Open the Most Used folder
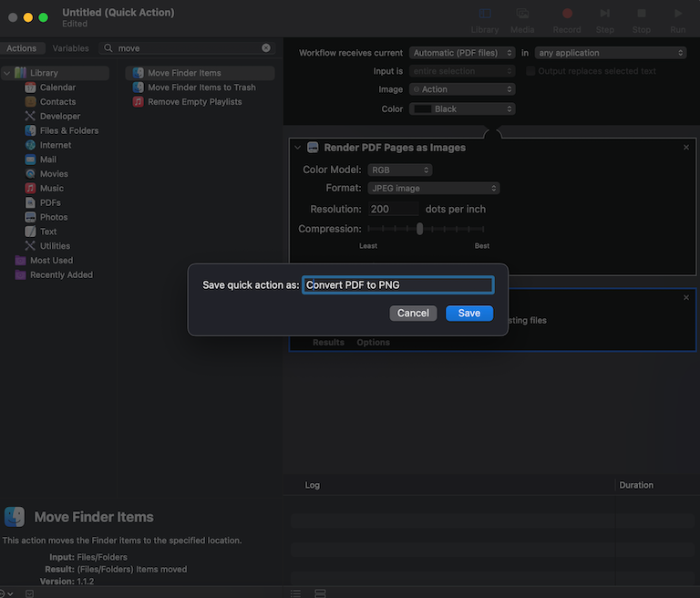Screen dimensions: 700x598 [50, 261]
